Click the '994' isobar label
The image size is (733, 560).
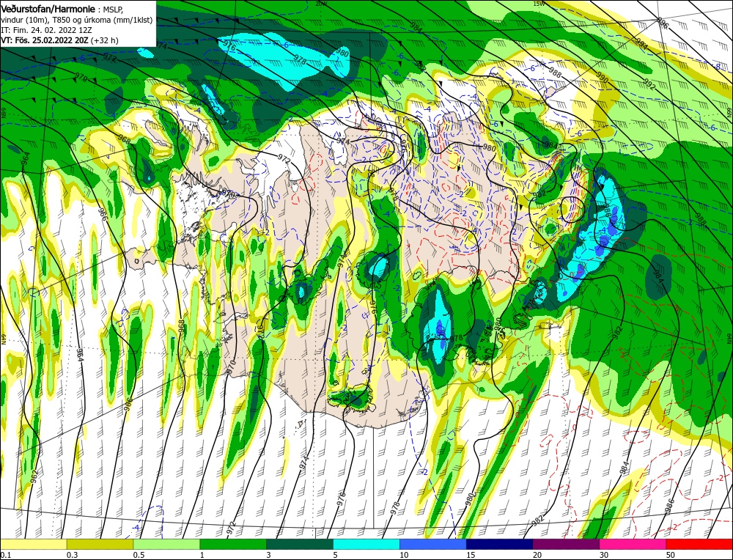[x=641, y=43]
